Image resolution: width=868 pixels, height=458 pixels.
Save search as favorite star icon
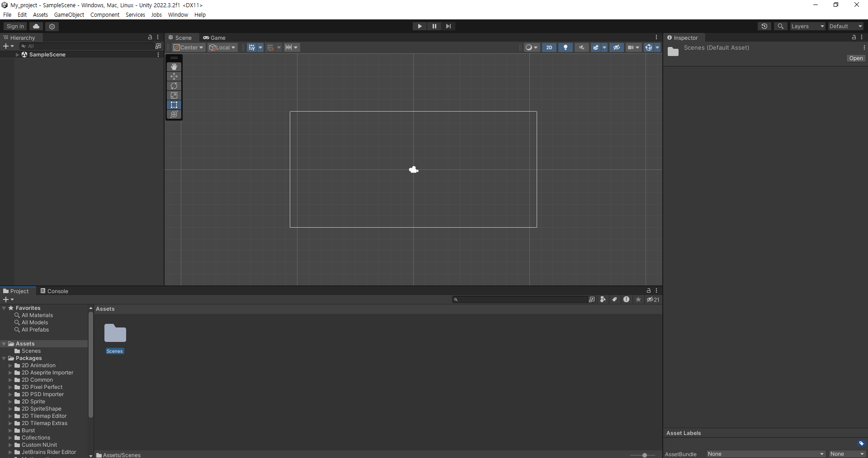coord(638,299)
